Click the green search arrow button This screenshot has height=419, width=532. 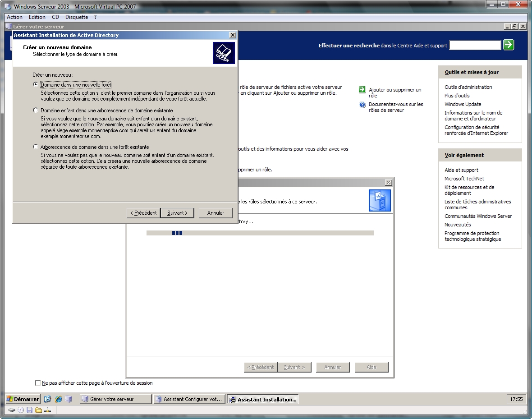click(508, 45)
